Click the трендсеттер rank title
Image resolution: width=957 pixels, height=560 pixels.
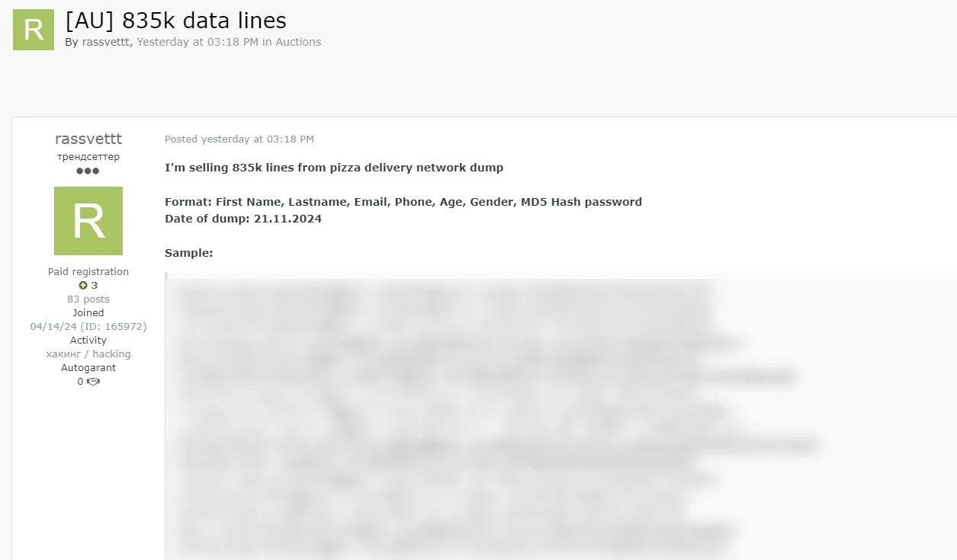(x=88, y=157)
